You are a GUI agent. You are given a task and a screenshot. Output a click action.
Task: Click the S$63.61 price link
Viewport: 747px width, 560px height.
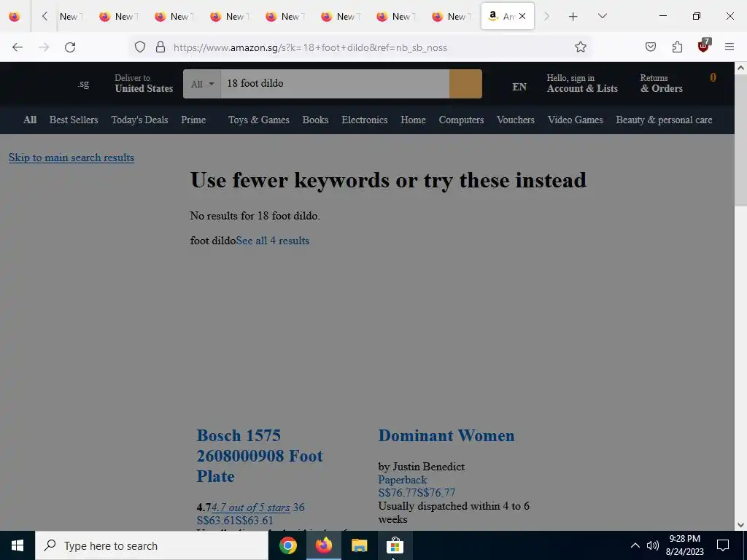click(x=235, y=521)
